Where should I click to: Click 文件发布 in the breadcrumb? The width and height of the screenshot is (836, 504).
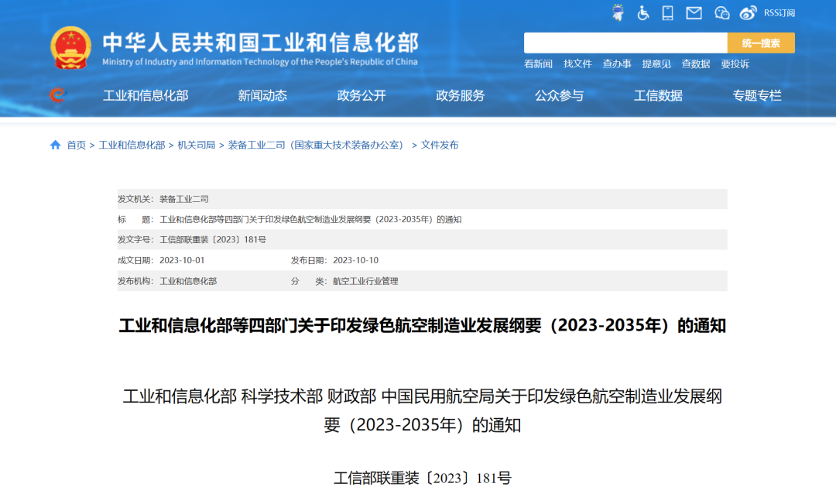pyautogui.click(x=440, y=145)
